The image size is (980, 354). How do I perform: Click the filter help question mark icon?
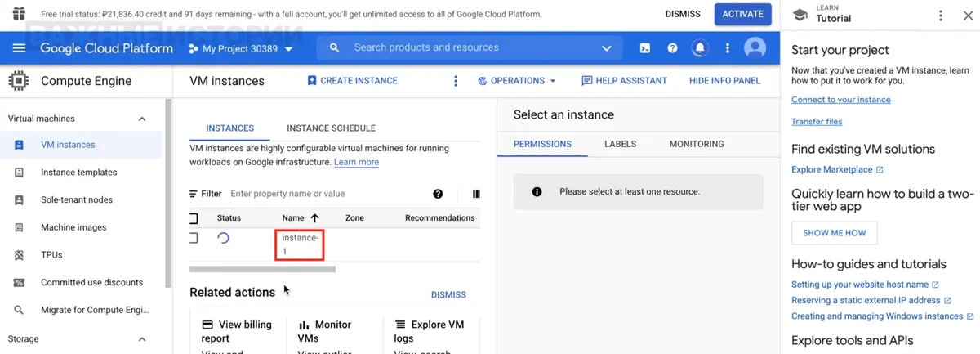(438, 194)
